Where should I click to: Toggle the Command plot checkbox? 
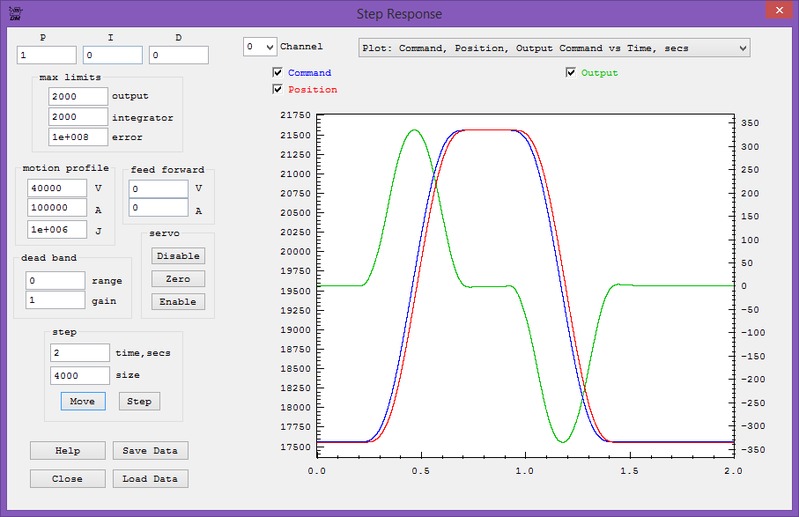click(278, 73)
